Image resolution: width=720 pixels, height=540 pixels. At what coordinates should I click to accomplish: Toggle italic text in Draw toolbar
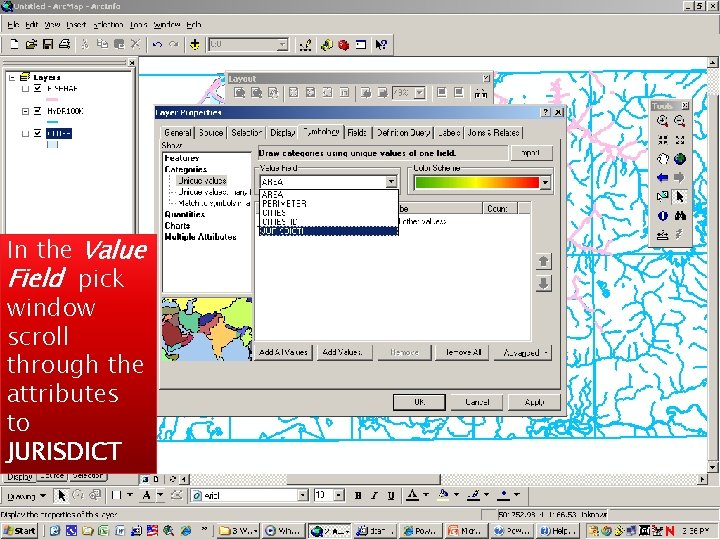pos(374,495)
